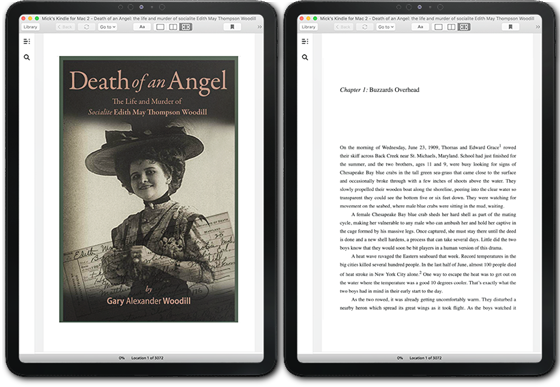560x387 pixels.
Task: Click the Chapter 1 window title bar text
Action: tap(427, 18)
